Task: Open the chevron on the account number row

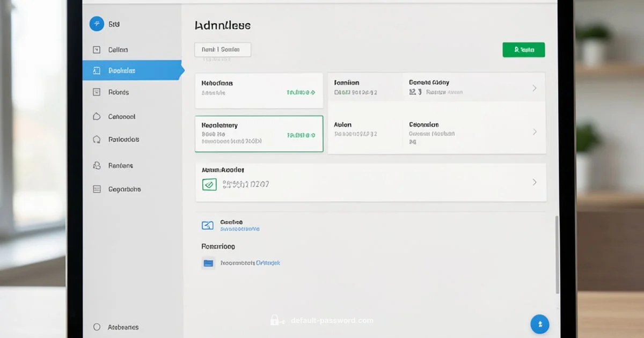Action: point(535,182)
